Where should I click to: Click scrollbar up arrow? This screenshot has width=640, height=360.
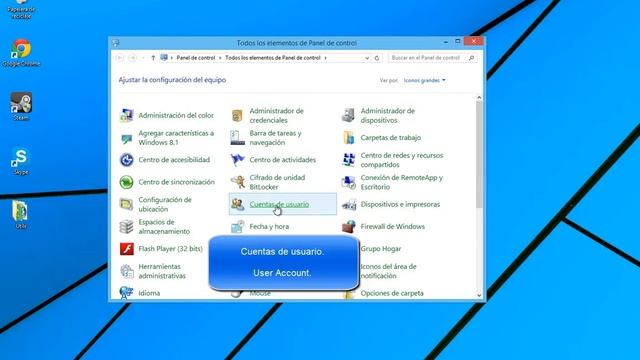[479, 98]
